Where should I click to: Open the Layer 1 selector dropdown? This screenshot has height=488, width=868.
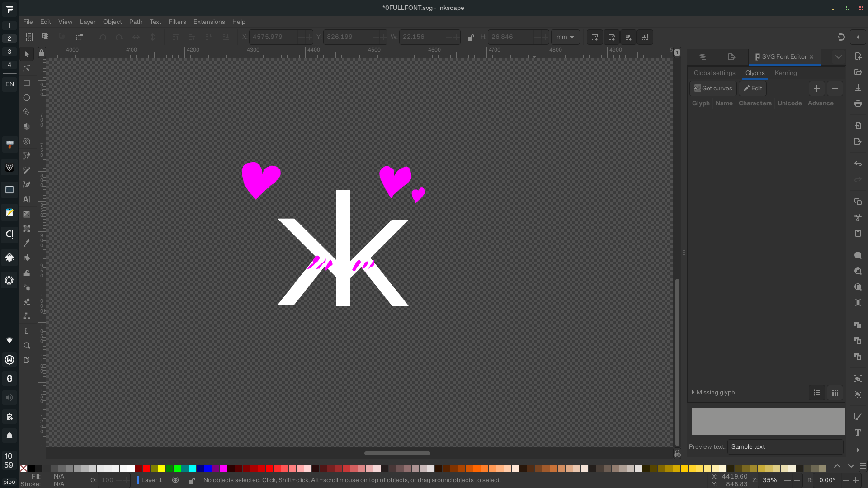click(150, 480)
